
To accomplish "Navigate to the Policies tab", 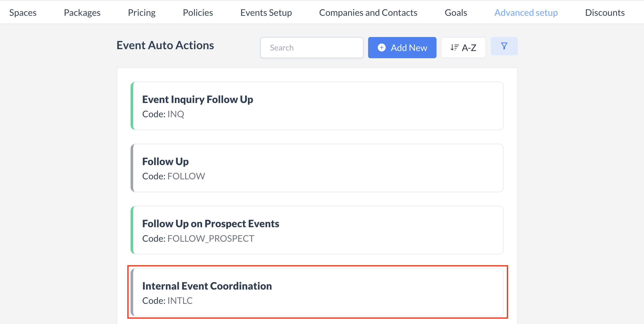I will [x=198, y=12].
